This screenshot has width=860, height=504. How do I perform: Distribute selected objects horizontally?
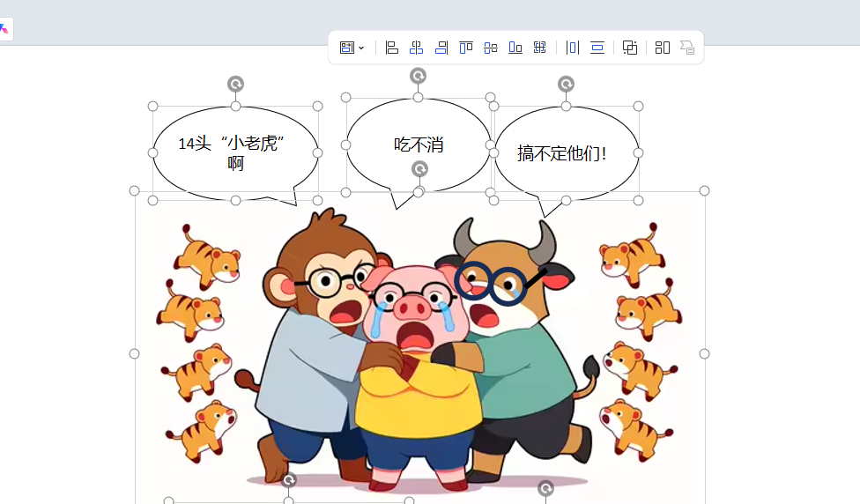pos(573,48)
